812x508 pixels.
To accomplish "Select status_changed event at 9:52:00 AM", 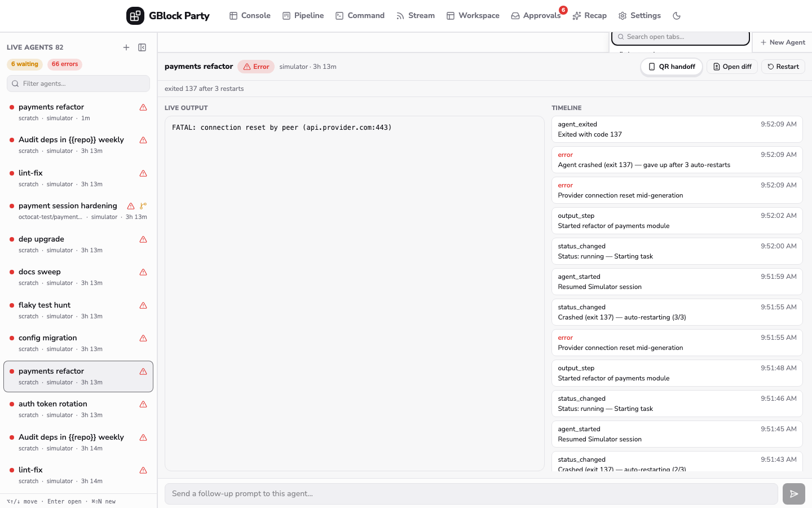I will [x=677, y=251].
